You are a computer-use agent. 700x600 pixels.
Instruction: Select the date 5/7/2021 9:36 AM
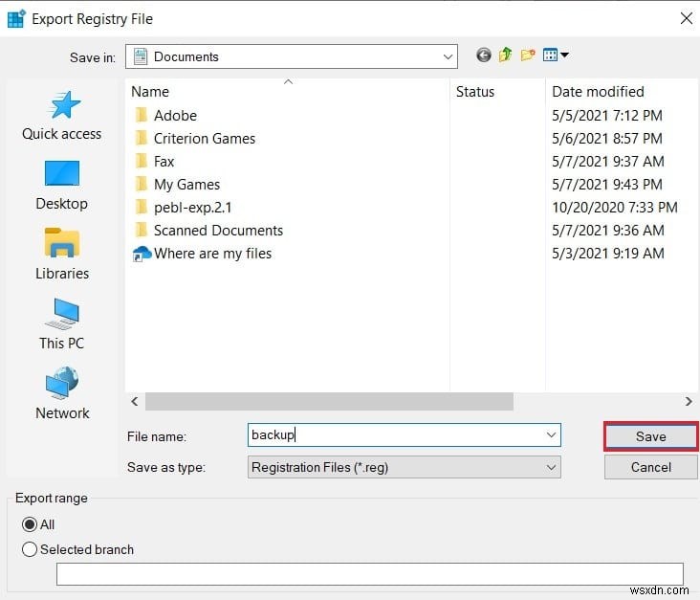tap(608, 230)
